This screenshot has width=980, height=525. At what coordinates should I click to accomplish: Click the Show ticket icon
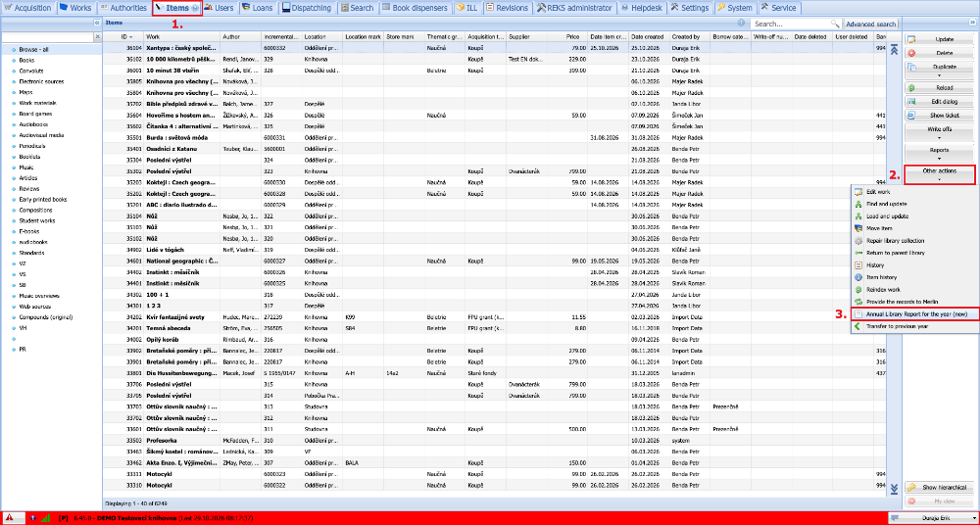pos(911,116)
